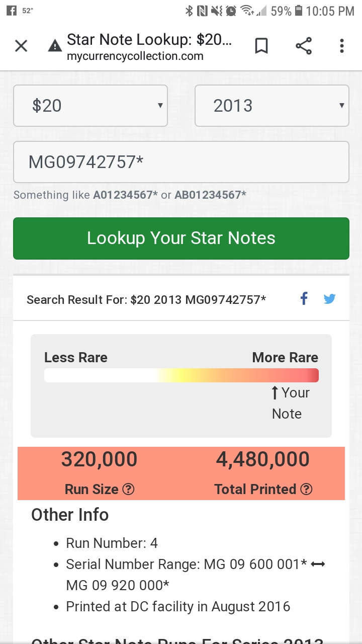This screenshot has width=362, height=644.
Task: Open the 2013 series year dropdown
Action: pos(271,106)
